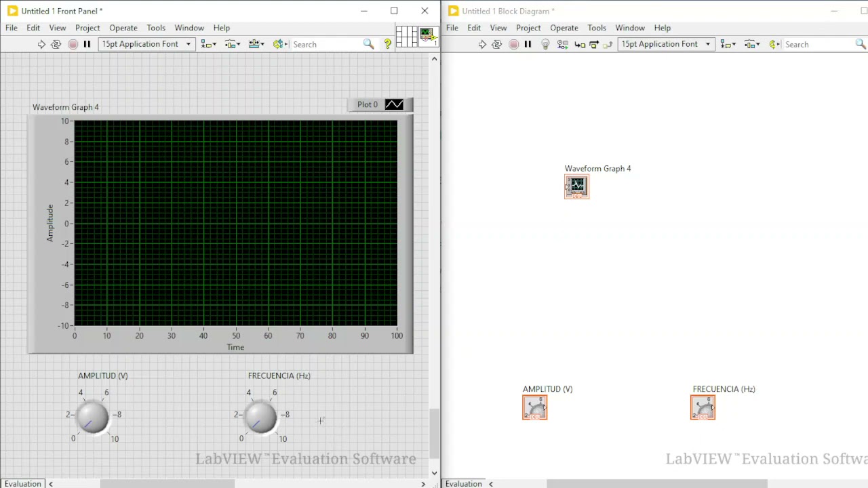Open Edit menu in Block Diagram window
The width and height of the screenshot is (868, 488).
tap(474, 28)
